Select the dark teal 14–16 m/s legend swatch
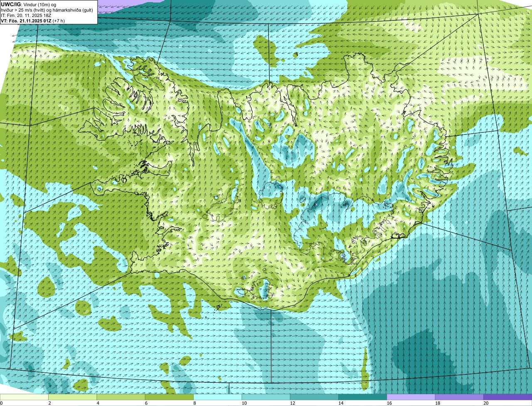This screenshot has width=532, height=406. (x=362, y=397)
